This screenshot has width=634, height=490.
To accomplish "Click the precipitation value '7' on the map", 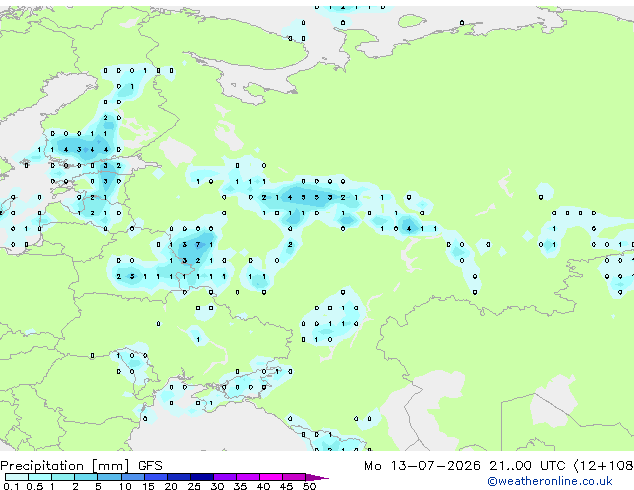I will click(x=198, y=245).
